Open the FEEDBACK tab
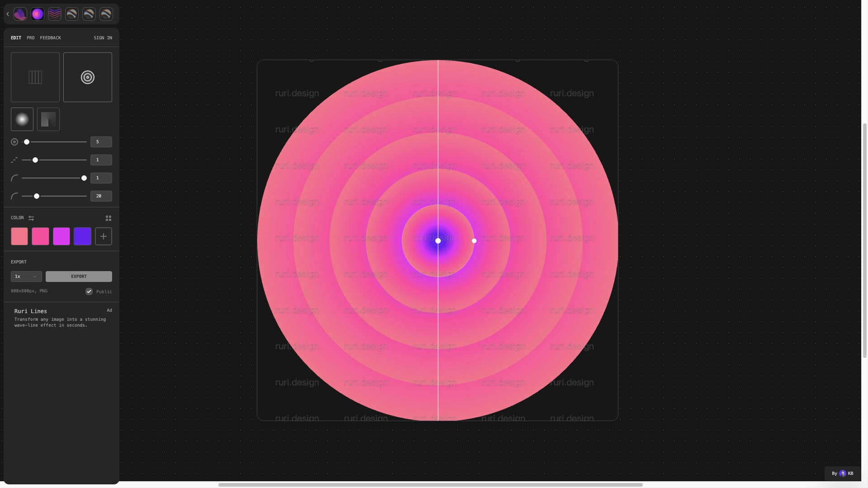This screenshot has width=868, height=488. pyautogui.click(x=50, y=38)
